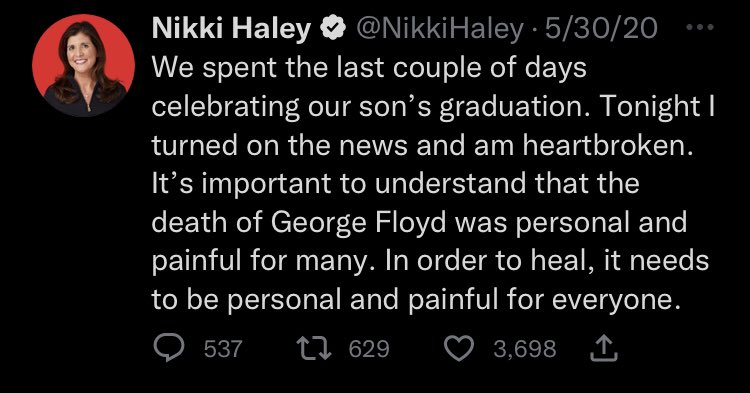750x393 pixels.
Task: Open the round profile picture avatar
Action: coord(84,66)
